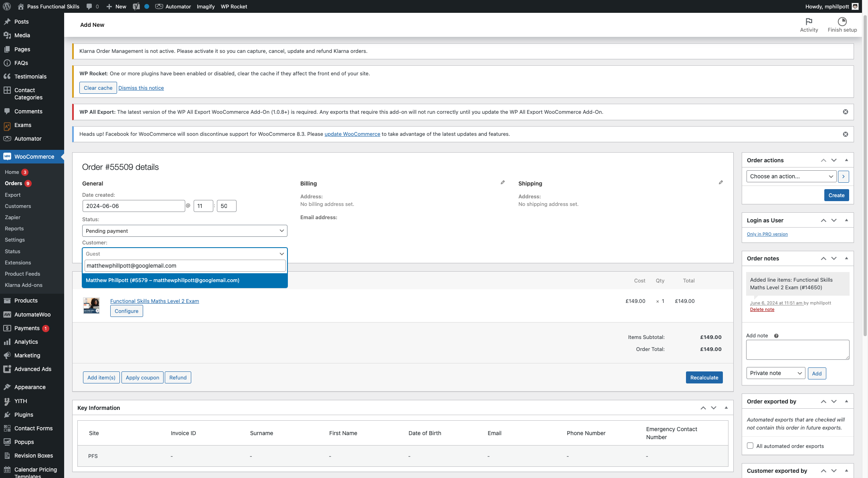This screenshot has height=478, width=868.
Task: Collapse the Order exported by panel
Action: click(846, 401)
